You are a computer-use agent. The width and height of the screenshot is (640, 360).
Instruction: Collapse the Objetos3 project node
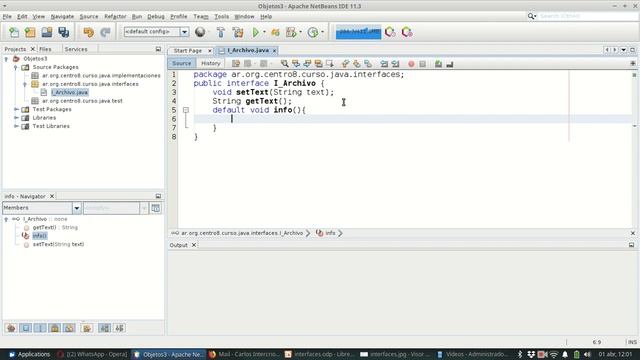(7, 59)
